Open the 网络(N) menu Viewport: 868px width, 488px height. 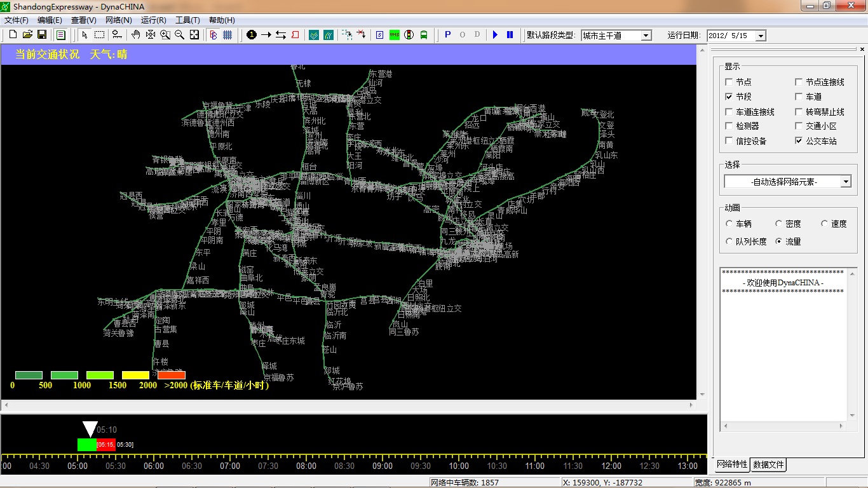119,20
